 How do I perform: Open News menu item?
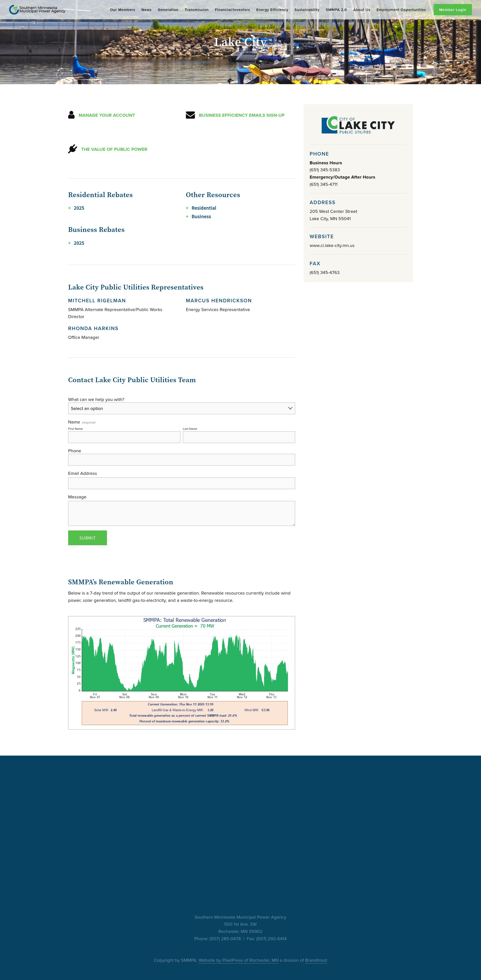(146, 10)
